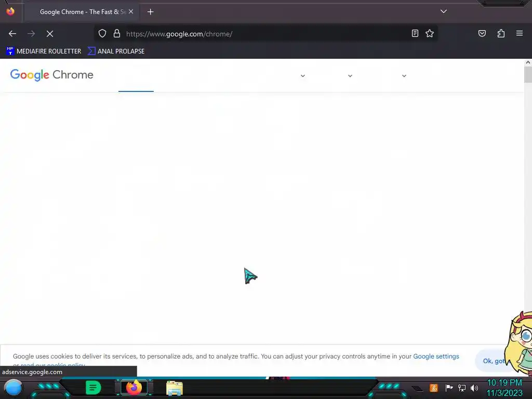The width and height of the screenshot is (532, 399).
Task: Open the Google settings link
Action: 436,356
